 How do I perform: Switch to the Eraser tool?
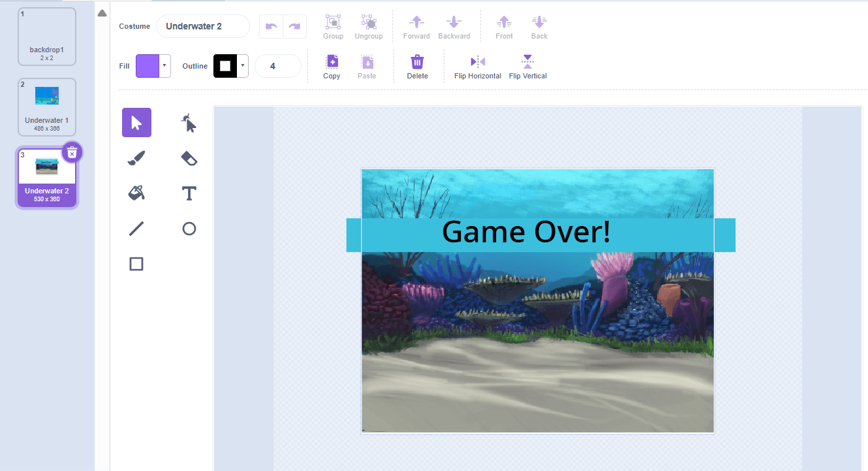click(x=189, y=157)
